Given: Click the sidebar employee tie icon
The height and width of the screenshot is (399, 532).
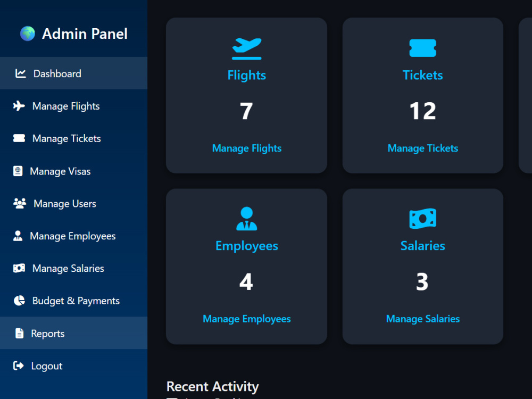Looking at the screenshot, I should tap(18, 236).
